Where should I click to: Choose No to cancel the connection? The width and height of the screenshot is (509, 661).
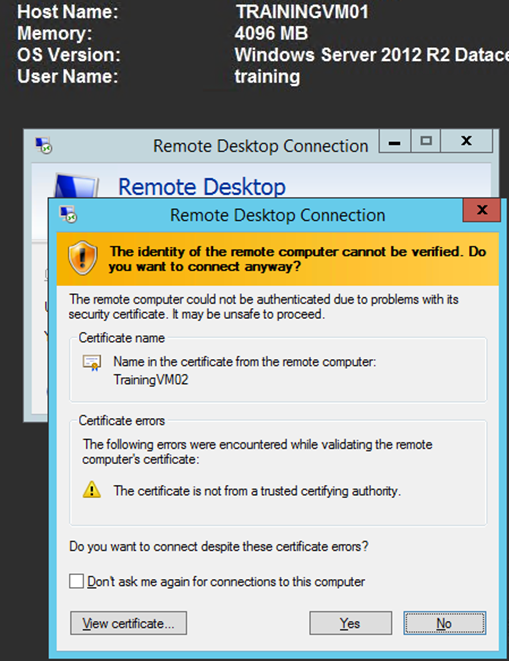tap(444, 623)
